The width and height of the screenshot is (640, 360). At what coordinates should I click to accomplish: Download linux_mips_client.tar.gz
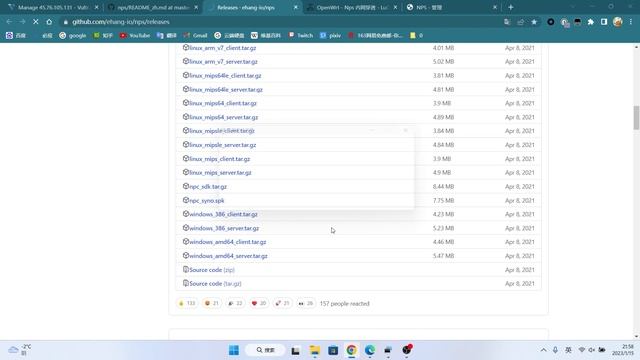[x=220, y=159]
